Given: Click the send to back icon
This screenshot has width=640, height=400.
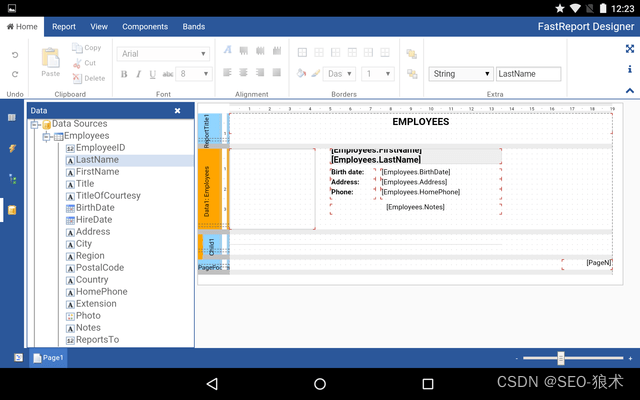Looking at the screenshot, I should coord(412,74).
